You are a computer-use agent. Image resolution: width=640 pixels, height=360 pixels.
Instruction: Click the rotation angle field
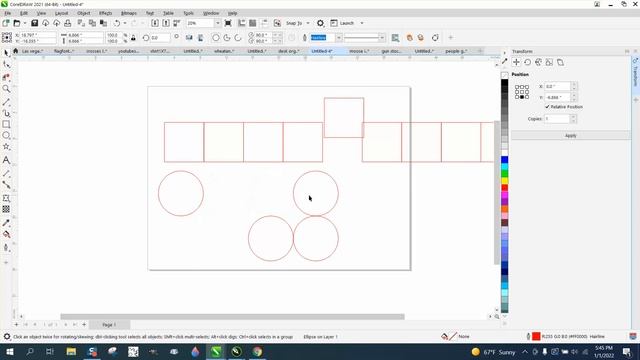coord(160,38)
